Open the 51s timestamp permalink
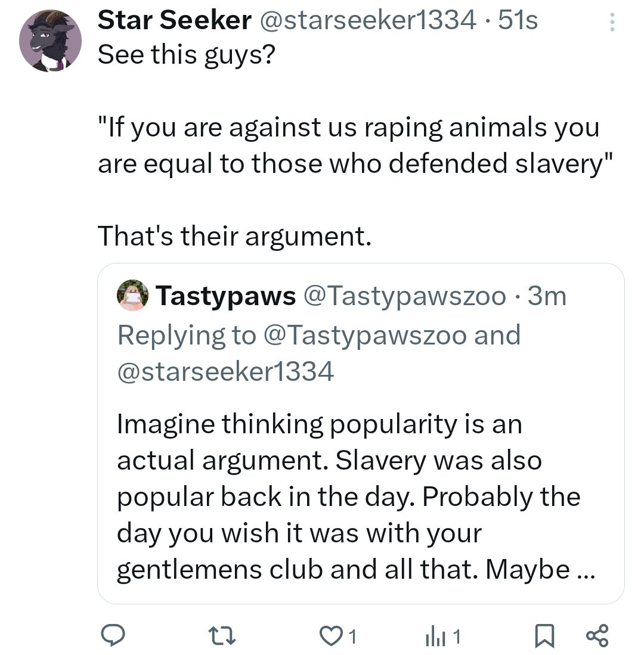The width and height of the screenshot is (644, 655). point(518,21)
